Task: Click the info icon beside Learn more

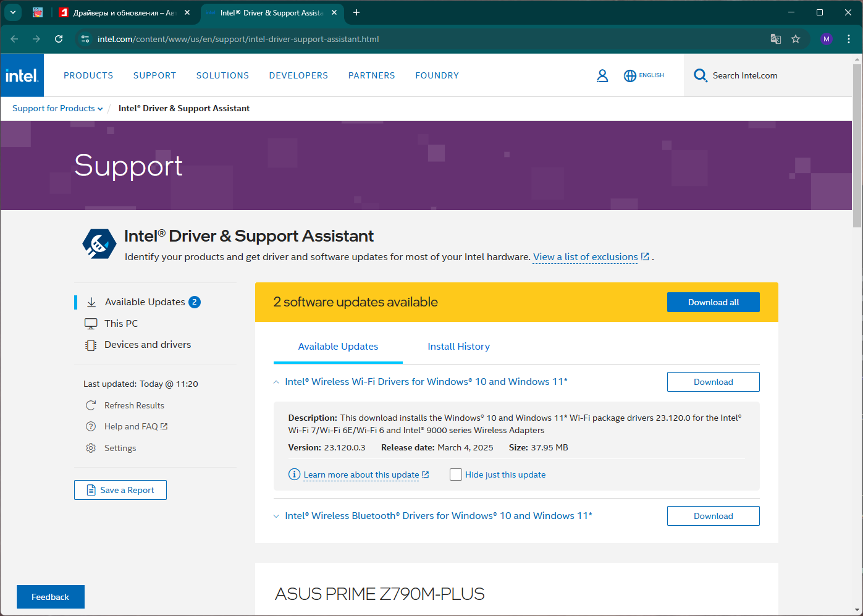Action: pyautogui.click(x=295, y=475)
